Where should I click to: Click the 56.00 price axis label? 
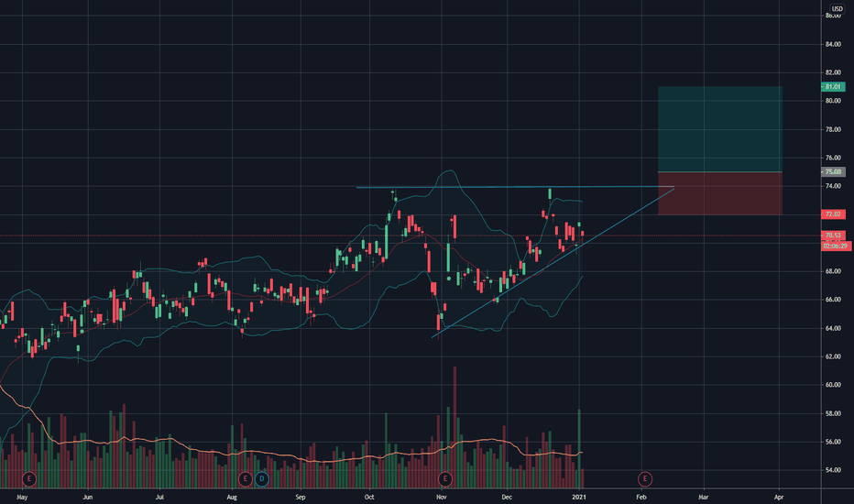[833, 442]
